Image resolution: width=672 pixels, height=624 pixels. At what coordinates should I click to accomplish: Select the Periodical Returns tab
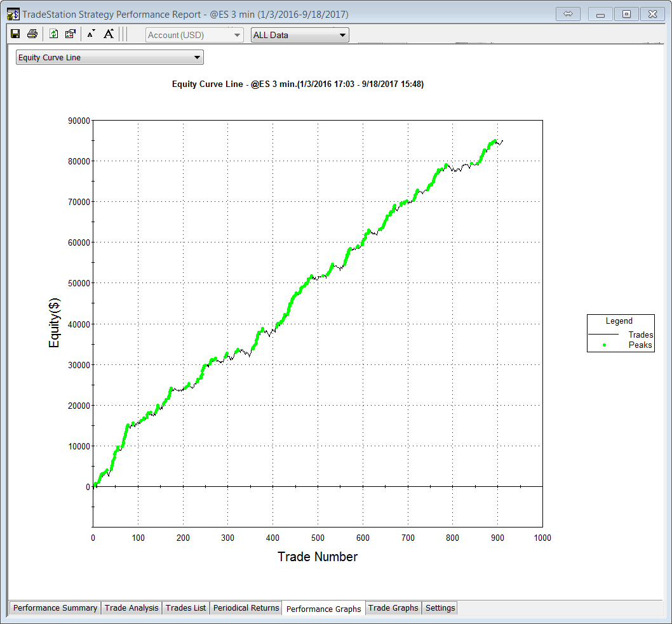pos(246,608)
